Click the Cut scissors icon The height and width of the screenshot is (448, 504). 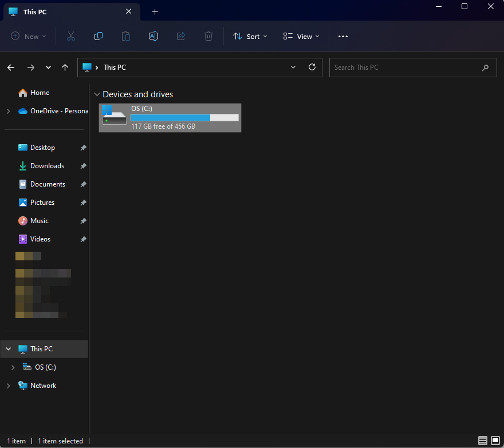click(x=71, y=36)
